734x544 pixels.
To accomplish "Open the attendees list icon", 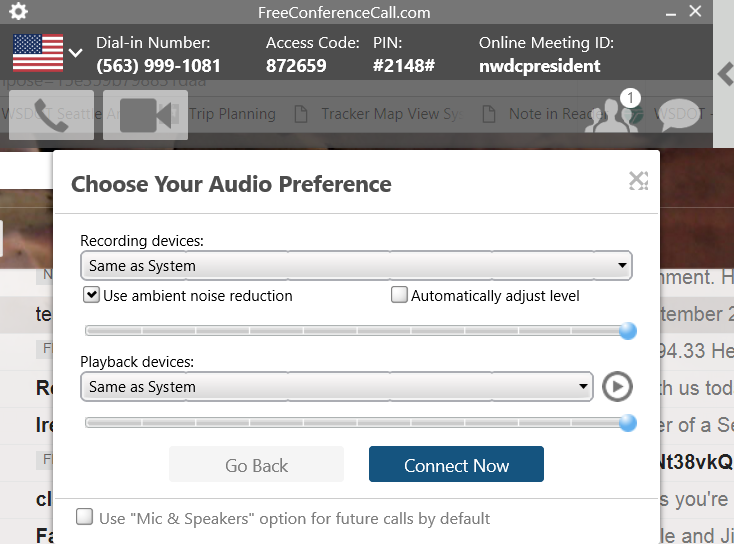I will click(x=613, y=114).
